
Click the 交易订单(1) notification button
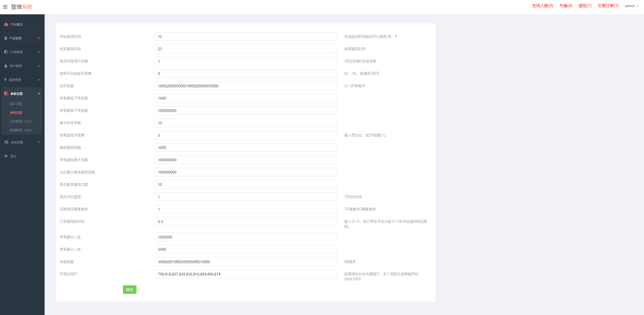pos(608,6)
